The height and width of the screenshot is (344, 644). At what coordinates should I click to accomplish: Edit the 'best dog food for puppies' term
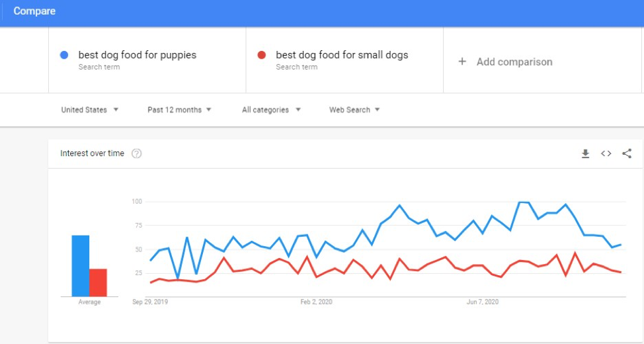tap(138, 55)
